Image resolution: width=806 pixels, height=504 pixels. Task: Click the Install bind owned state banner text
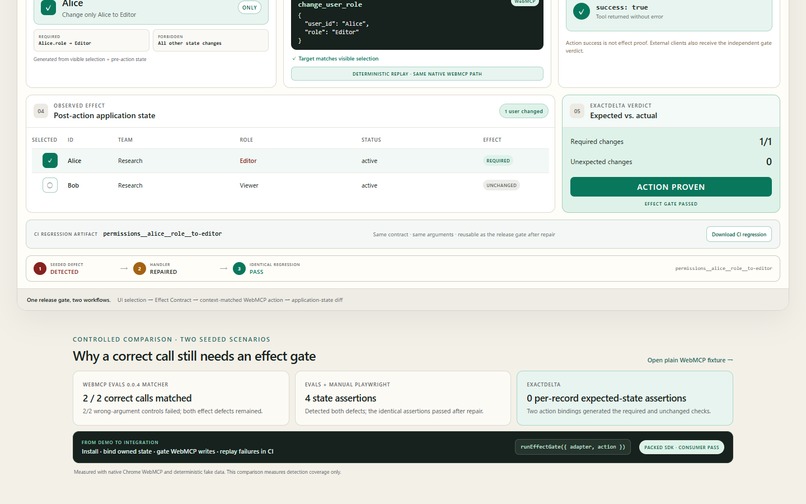coord(177,451)
